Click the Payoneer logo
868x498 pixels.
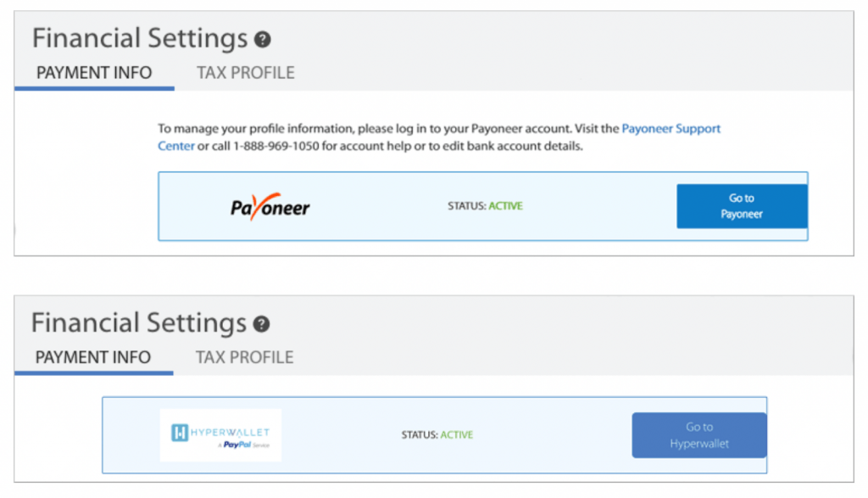(x=270, y=206)
